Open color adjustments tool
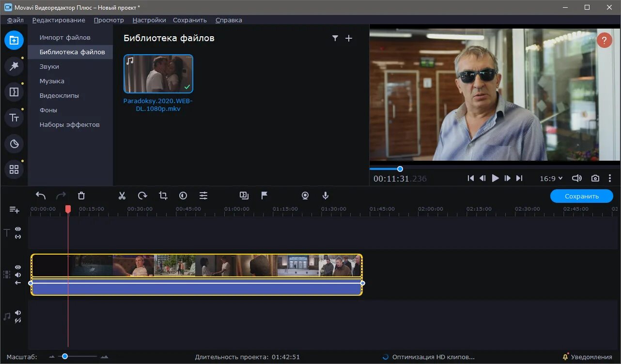The image size is (621, 364). pyautogui.click(x=183, y=196)
